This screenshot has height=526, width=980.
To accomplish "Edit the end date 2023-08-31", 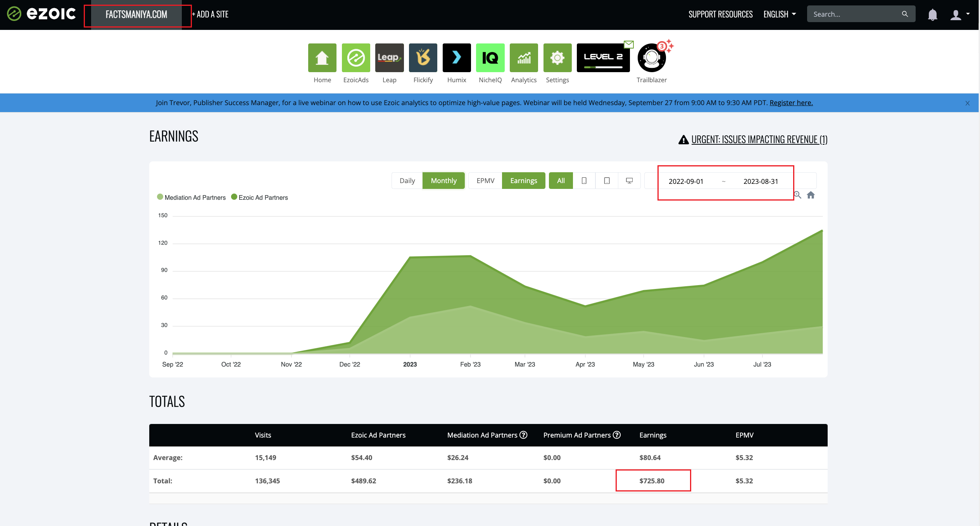I will 761,182.
